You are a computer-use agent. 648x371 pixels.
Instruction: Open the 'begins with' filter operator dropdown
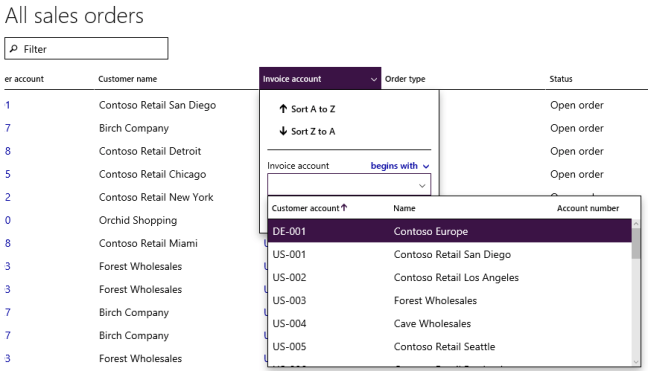point(400,166)
